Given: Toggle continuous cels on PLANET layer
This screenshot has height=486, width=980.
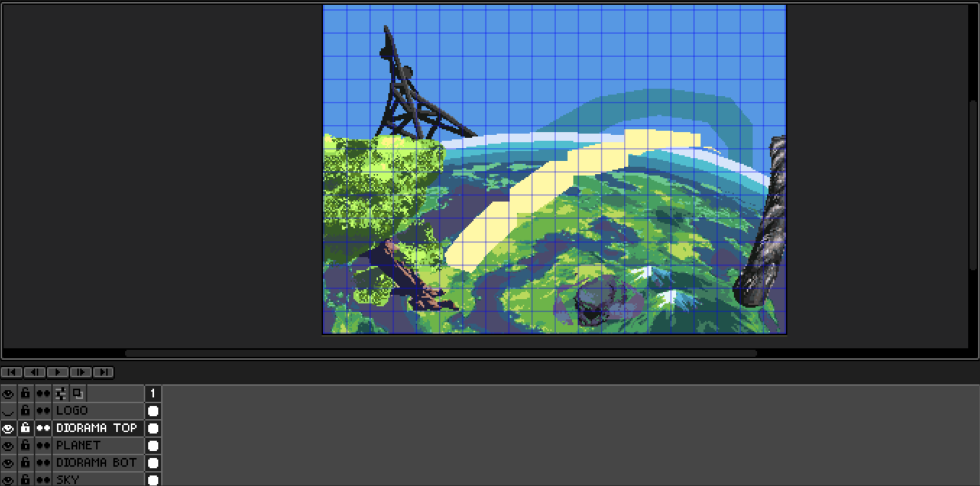Looking at the screenshot, I should pyautogui.click(x=43, y=446).
